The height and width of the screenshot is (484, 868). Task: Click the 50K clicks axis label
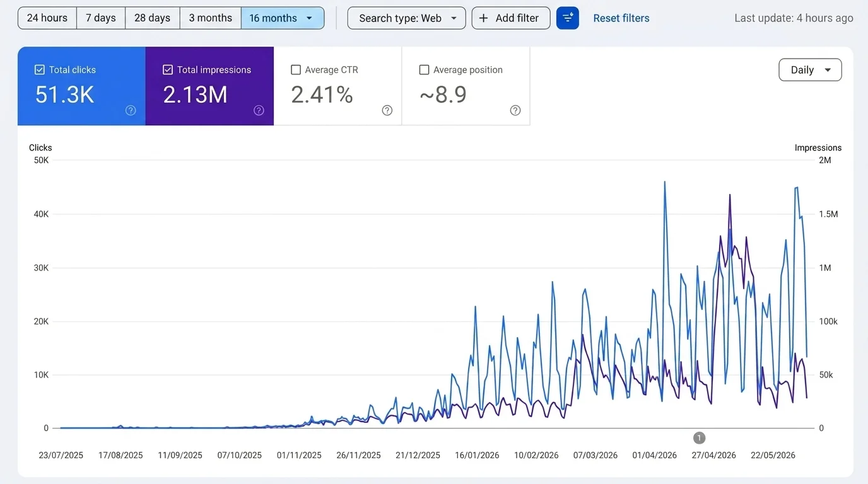[x=41, y=160]
